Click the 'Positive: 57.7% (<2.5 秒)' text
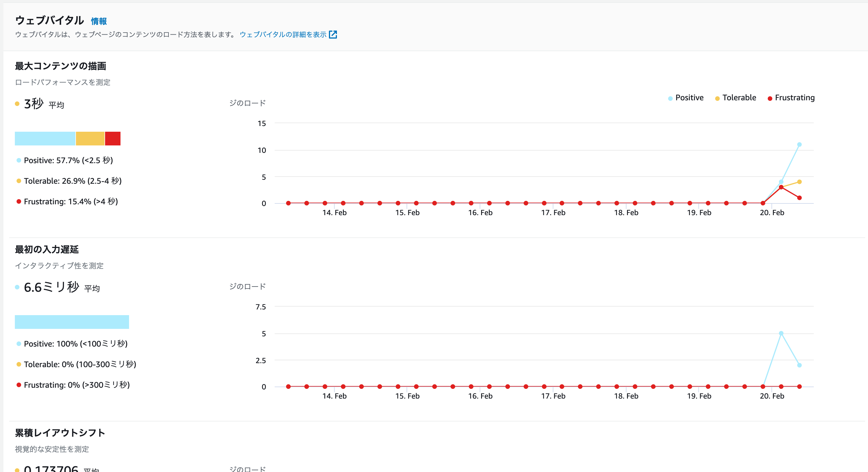Viewport: 868px width, 472px height. pos(69,161)
